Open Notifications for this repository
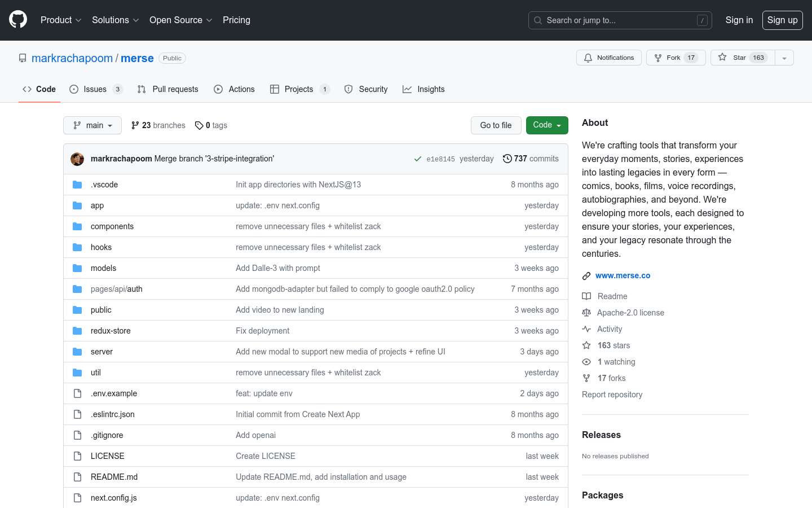 click(609, 58)
